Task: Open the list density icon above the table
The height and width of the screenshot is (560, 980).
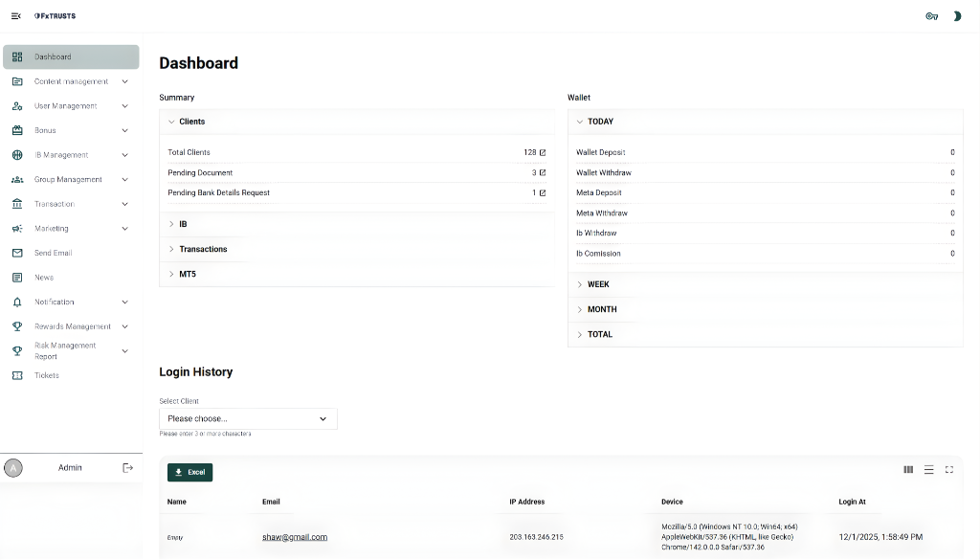Action: click(x=928, y=469)
